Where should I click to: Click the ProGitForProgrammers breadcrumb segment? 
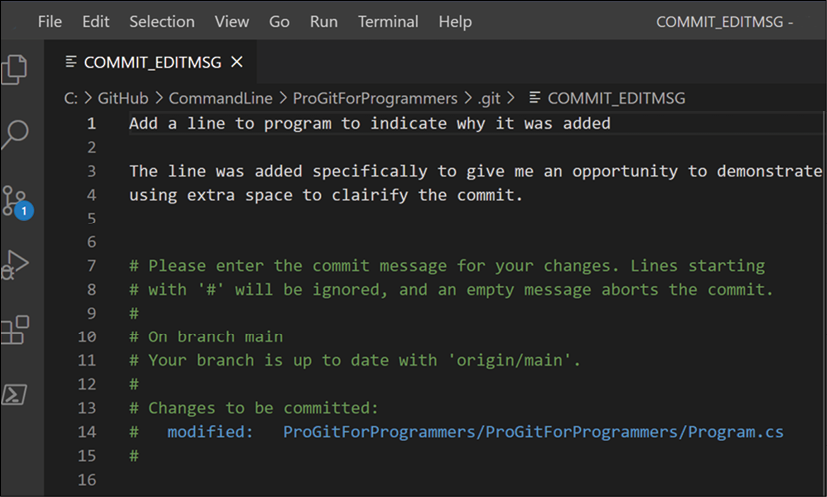point(375,98)
